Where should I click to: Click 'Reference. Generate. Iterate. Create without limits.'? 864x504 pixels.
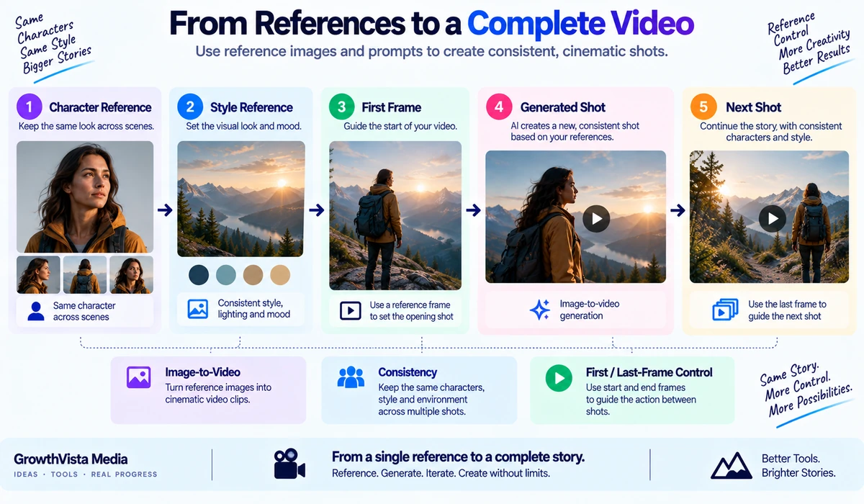441,473
